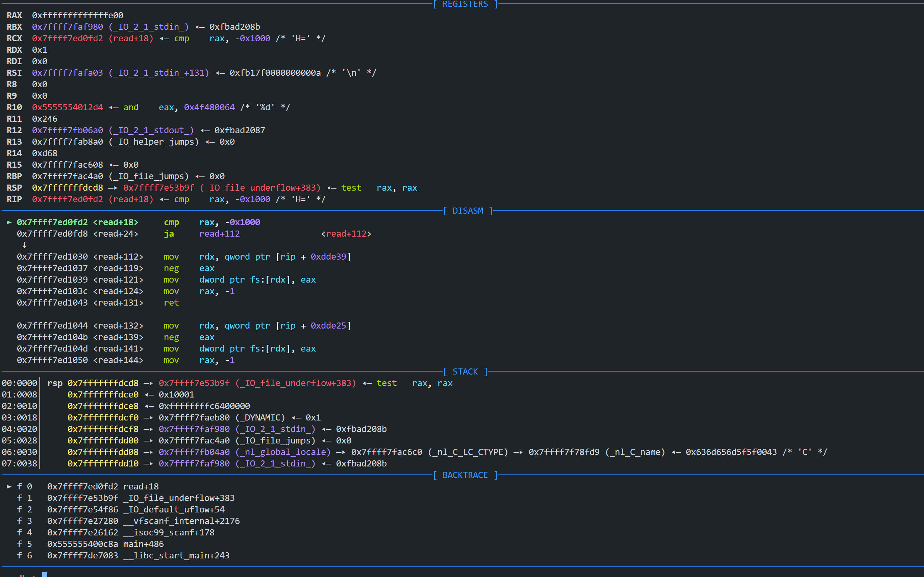Select R11 value 0x246
The image size is (924, 577).
45,119
